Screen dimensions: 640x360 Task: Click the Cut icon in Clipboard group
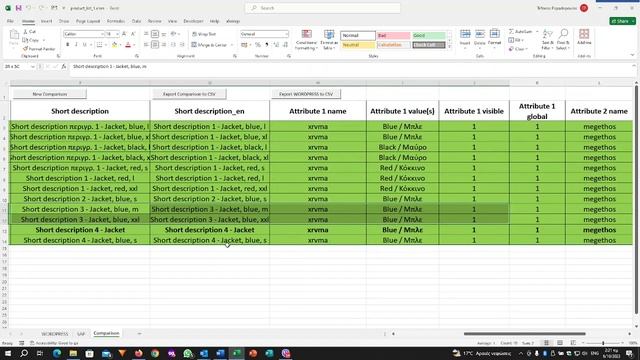tap(26, 31)
